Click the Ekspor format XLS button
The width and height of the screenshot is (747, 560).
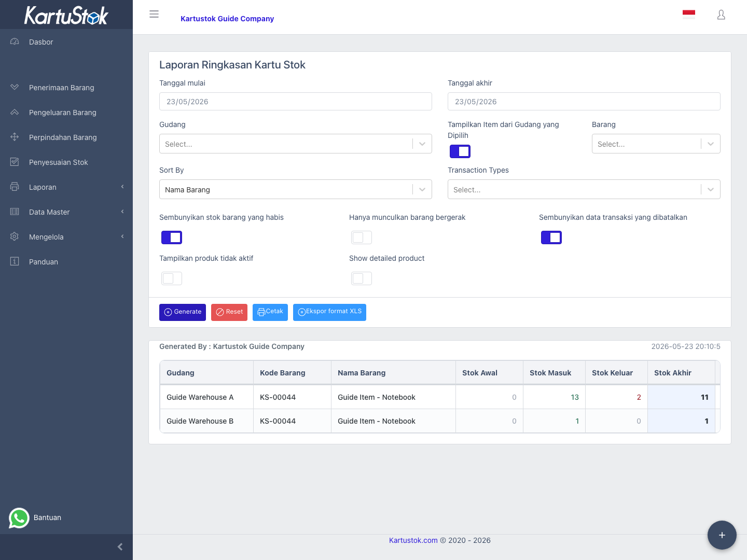pos(329,312)
